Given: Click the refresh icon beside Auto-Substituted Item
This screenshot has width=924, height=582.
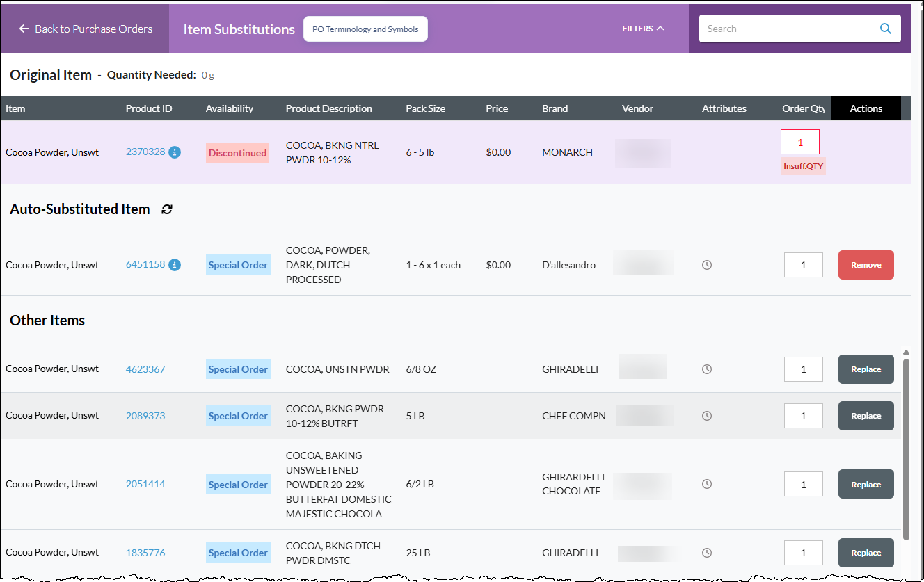Looking at the screenshot, I should 166,209.
